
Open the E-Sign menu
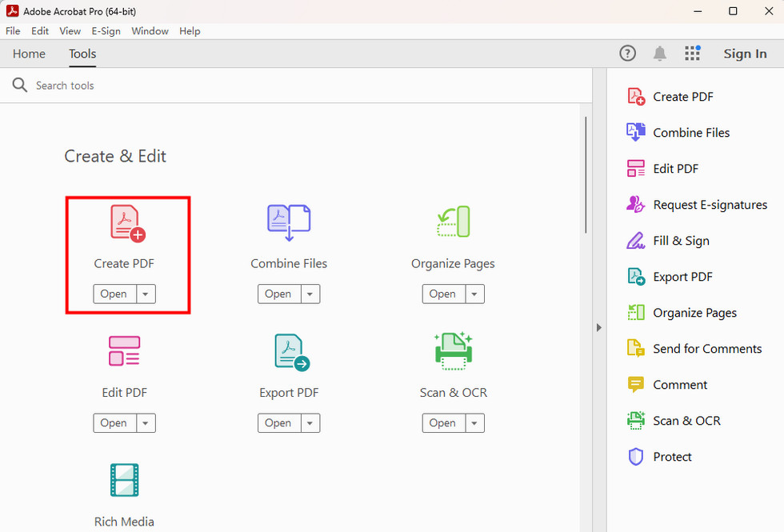pos(106,31)
